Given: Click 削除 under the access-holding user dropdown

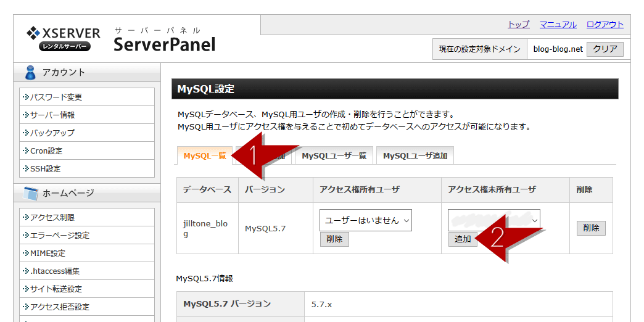Looking at the screenshot, I should [334, 239].
